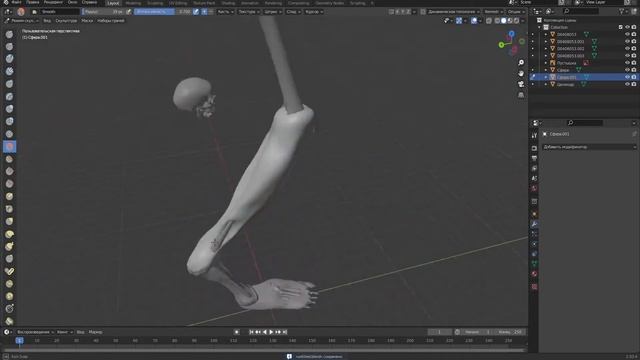
Task: Open the Modifiers wrench properties tab
Action: 534,224
